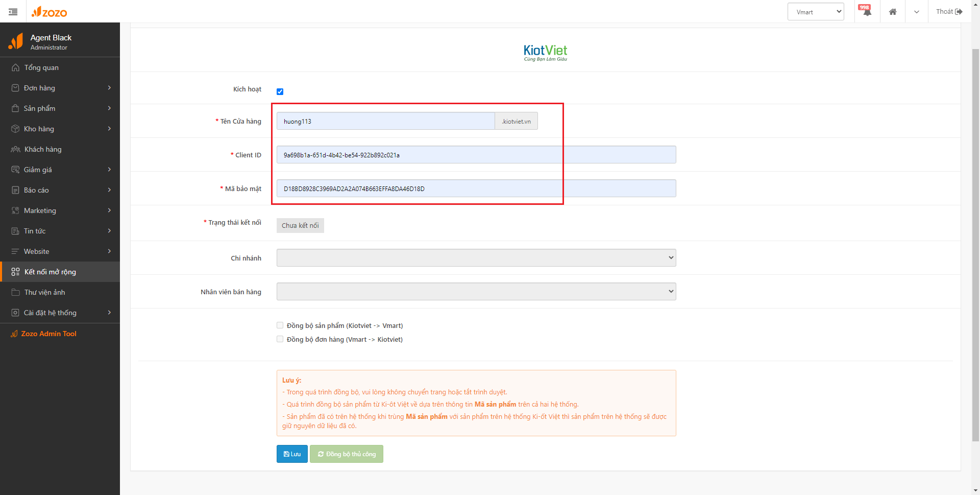Click the Lưu ý note heading
Image resolution: width=980 pixels, height=495 pixels.
coord(291,380)
